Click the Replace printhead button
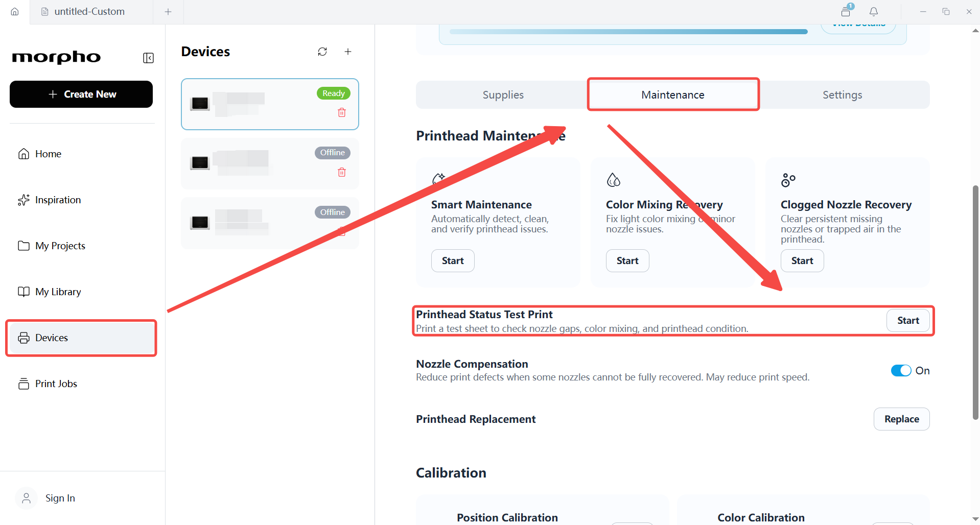Viewport: 980px width, 525px height. [901, 419]
